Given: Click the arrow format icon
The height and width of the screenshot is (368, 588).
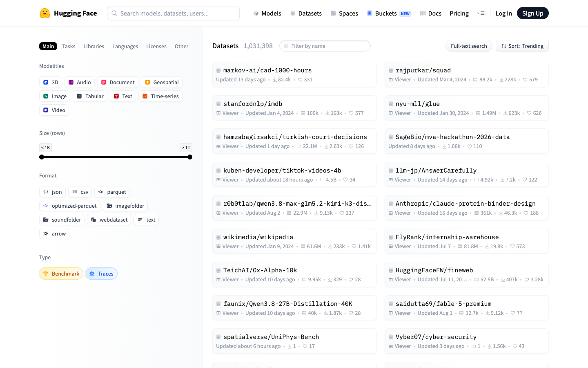Looking at the screenshot, I should pyautogui.click(x=46, y=233).
